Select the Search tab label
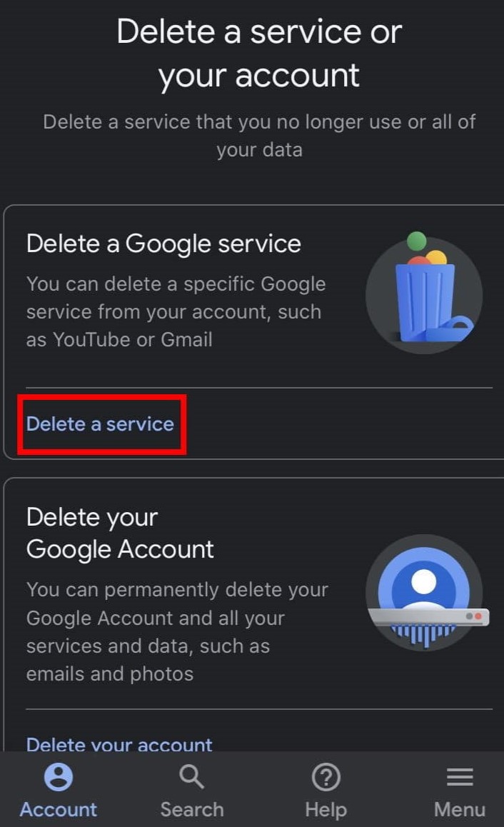 pos(192,809)
